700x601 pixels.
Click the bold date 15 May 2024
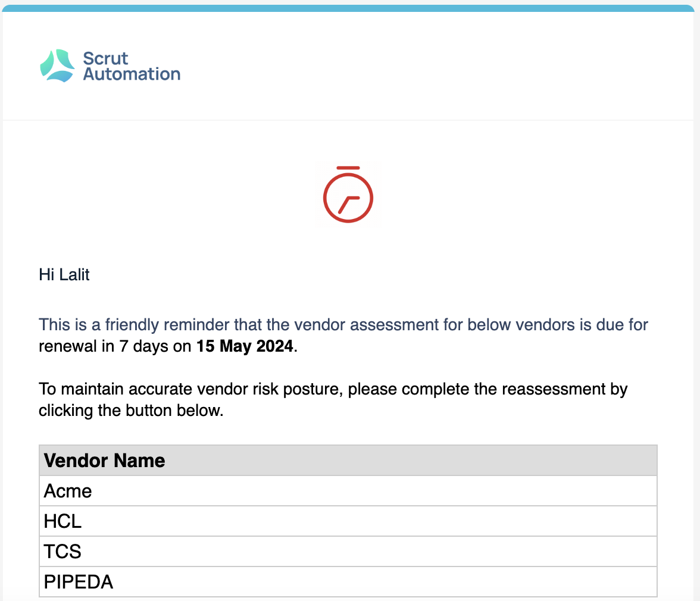point(245,346)
